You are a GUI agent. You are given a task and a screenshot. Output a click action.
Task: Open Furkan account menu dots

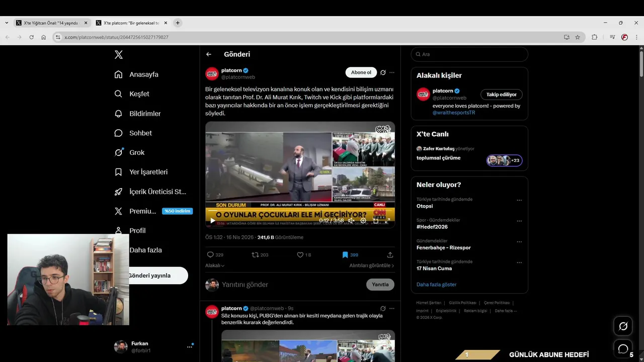190,346
